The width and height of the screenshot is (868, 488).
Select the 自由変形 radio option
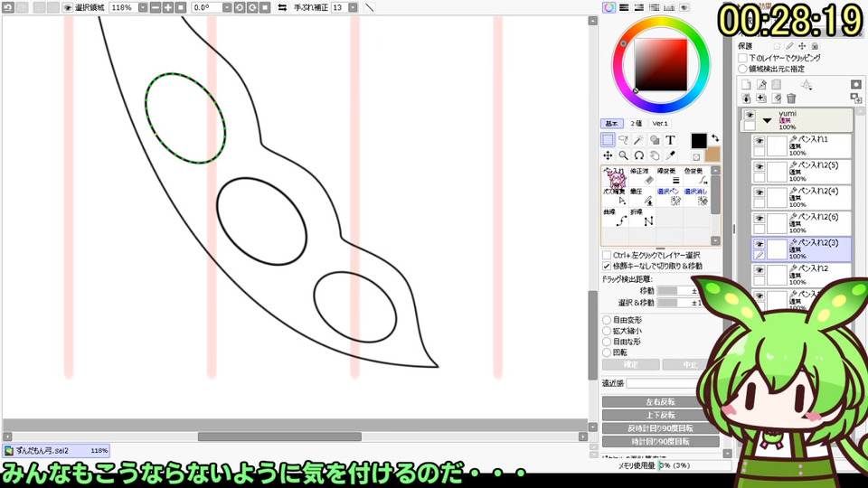click(x=607, y=320)
